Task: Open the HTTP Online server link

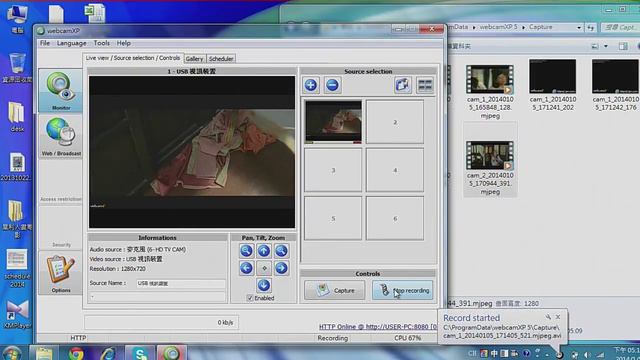Action: (378, 327)
